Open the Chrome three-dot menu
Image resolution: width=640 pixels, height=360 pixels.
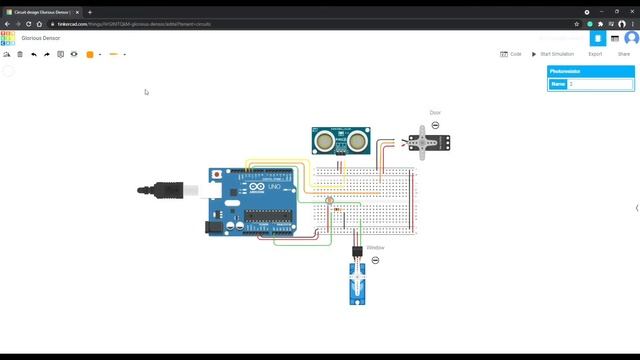[633, 24]
